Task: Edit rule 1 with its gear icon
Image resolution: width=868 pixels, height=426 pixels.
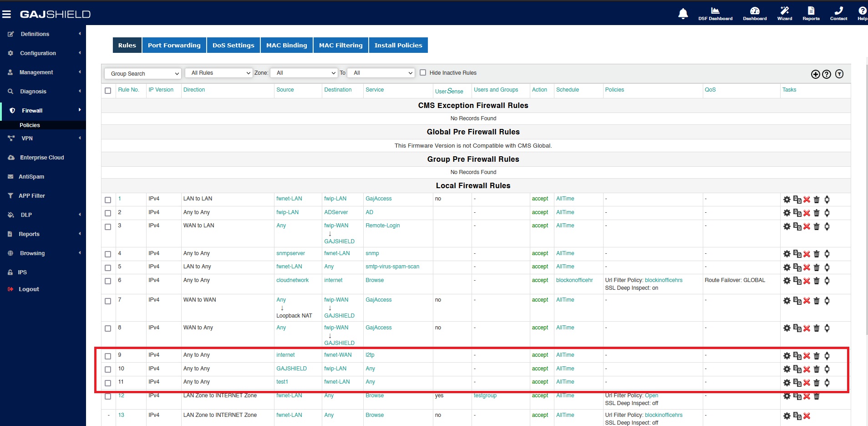Action: 787,200
